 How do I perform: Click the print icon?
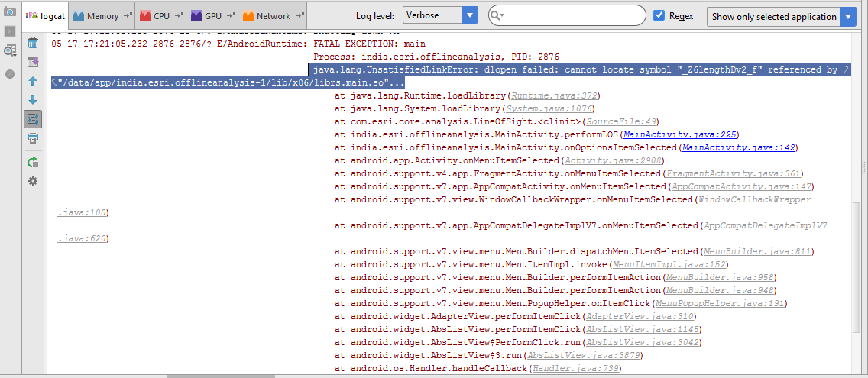tap(33, 137)
